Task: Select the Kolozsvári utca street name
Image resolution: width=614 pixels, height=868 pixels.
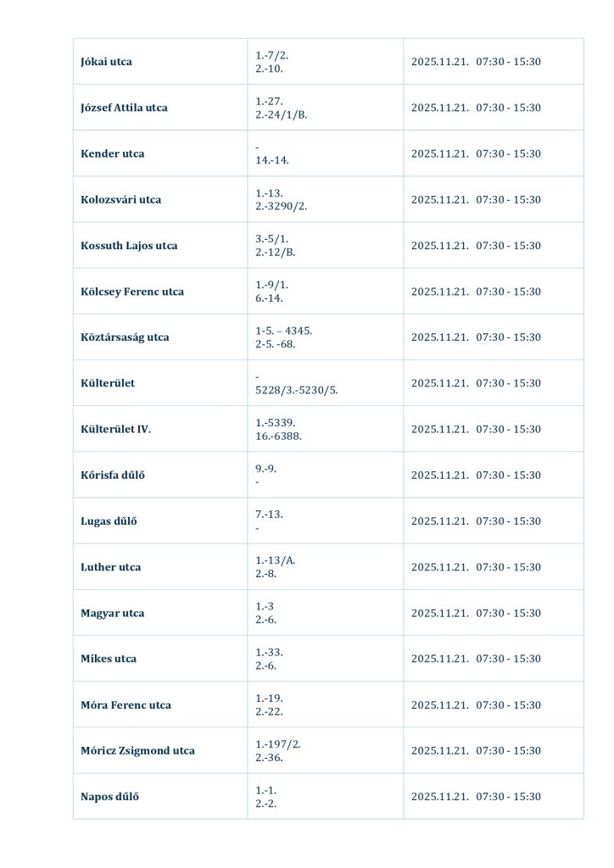Action: click(120, 200)
